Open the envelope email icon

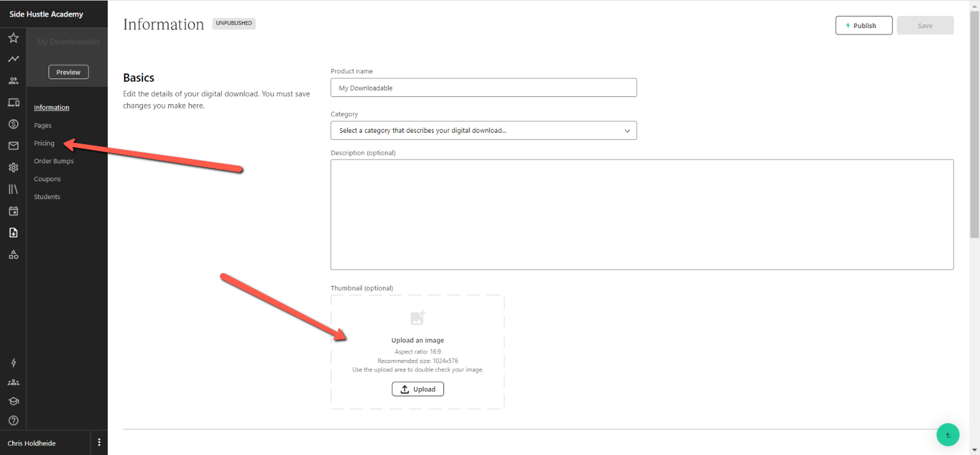(x=13, y=146)
